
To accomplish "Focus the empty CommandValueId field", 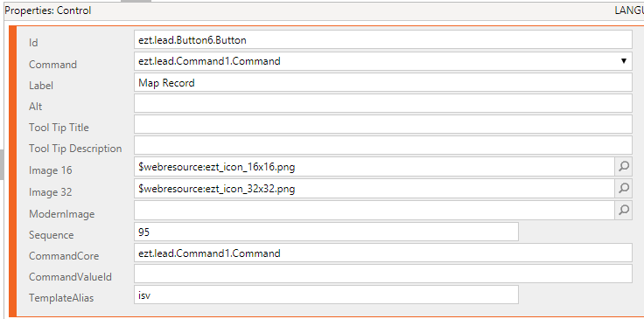I will 382,274.
